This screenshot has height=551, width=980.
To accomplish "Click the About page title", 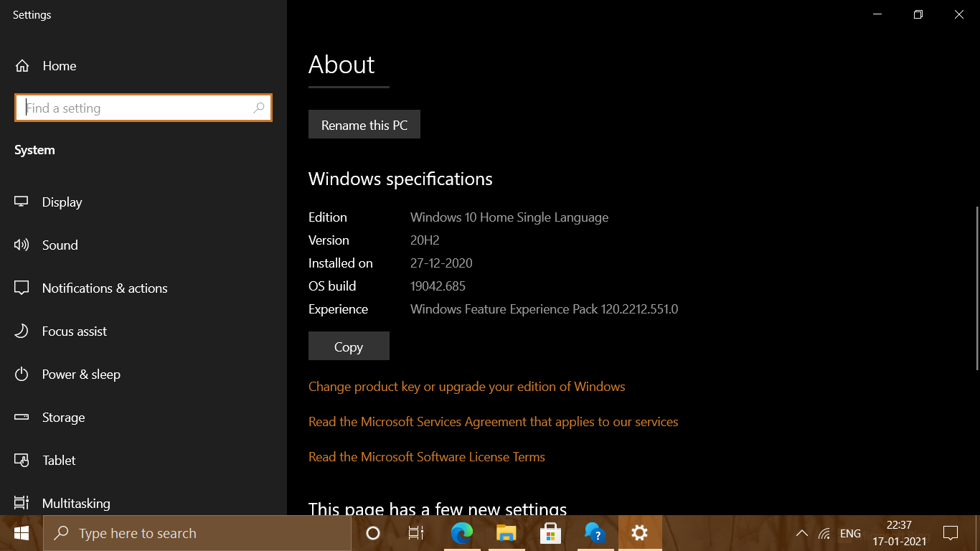I will (341, 65).
